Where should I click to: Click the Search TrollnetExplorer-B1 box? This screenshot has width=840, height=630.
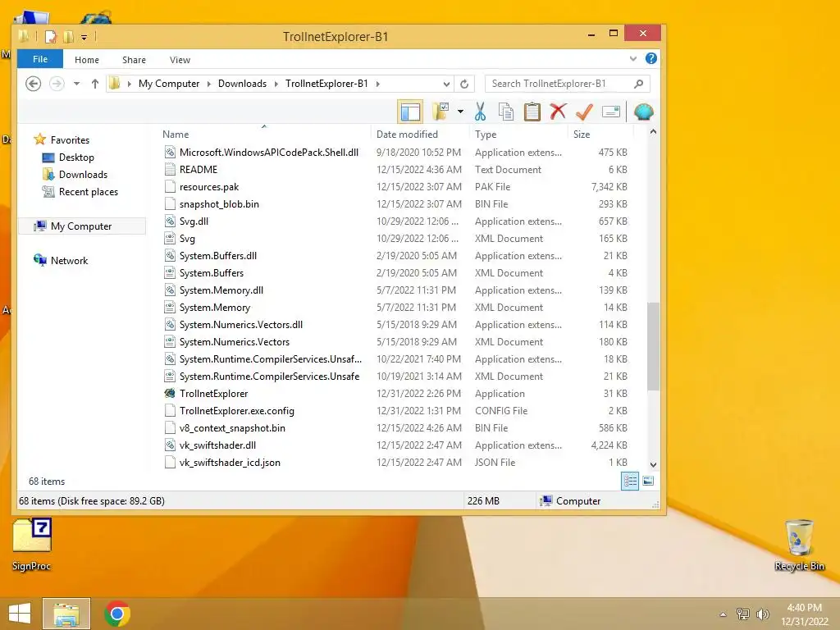point(567,84)
